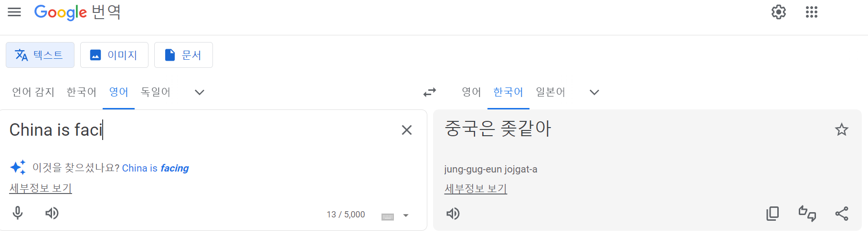This screenshot has height=237, width=868.
Task: Open the settings gear
Action: pyautogui.click(x=778, y=12)
